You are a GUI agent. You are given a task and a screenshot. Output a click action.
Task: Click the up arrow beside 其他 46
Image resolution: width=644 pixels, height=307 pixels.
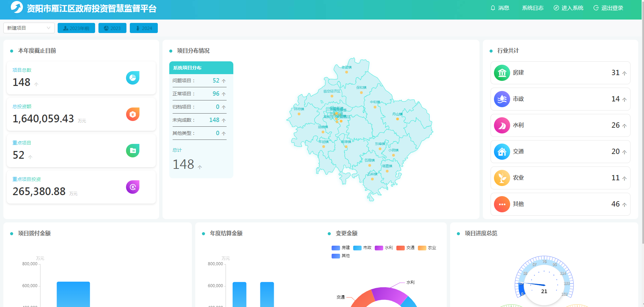coord(624,205)
